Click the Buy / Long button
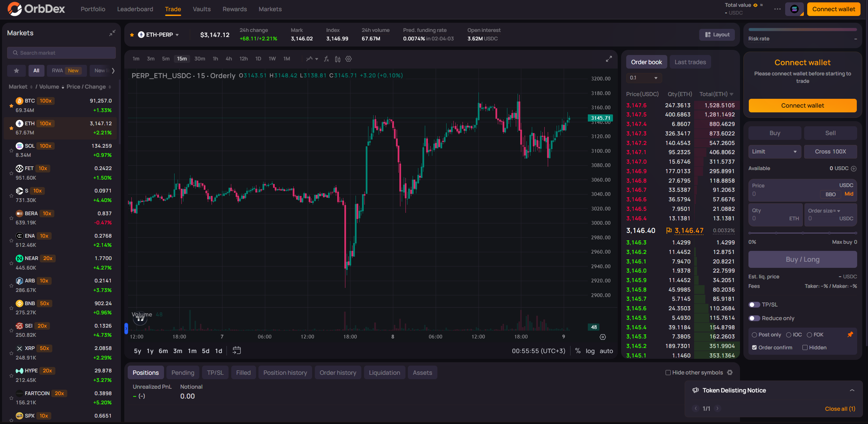The width and height of the screenshot is (868, 424). 802,259
